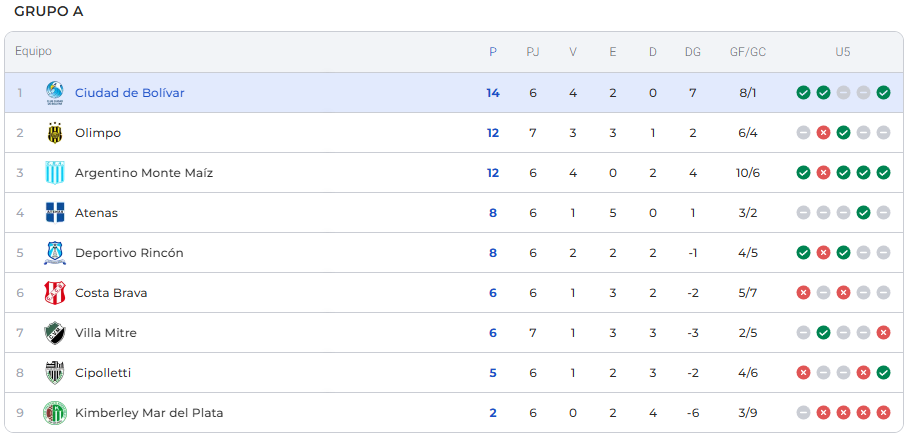
Task: Click the Deportivo Rincón crest icon
Action: pyautogui.click(x=54, y=253)
